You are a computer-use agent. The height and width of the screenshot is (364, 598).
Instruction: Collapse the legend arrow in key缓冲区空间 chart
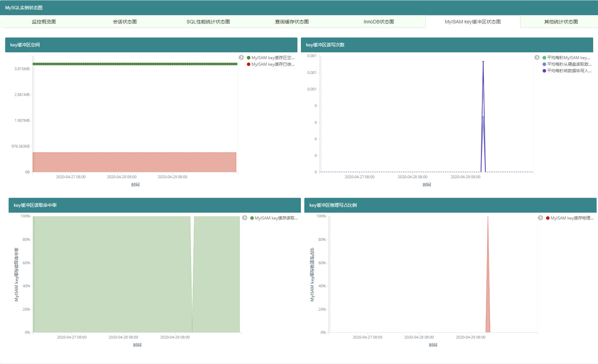(x=241, y=57)
